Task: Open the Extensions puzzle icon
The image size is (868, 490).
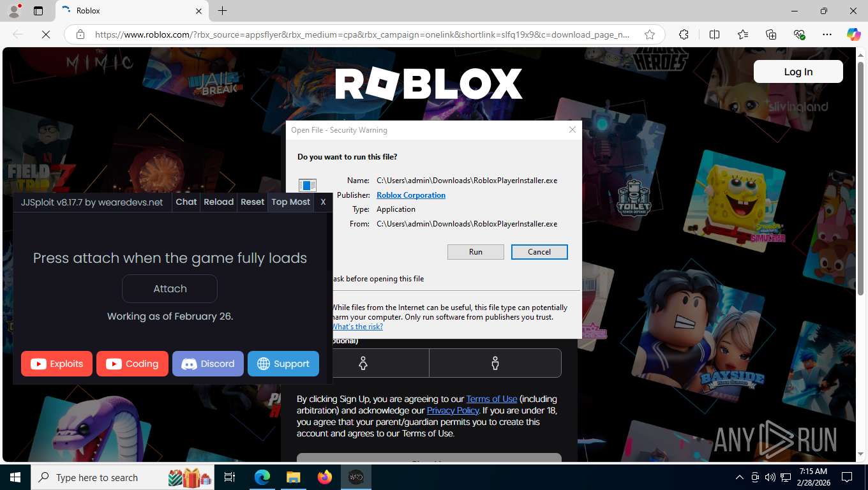Action: [x=684, y=34]
